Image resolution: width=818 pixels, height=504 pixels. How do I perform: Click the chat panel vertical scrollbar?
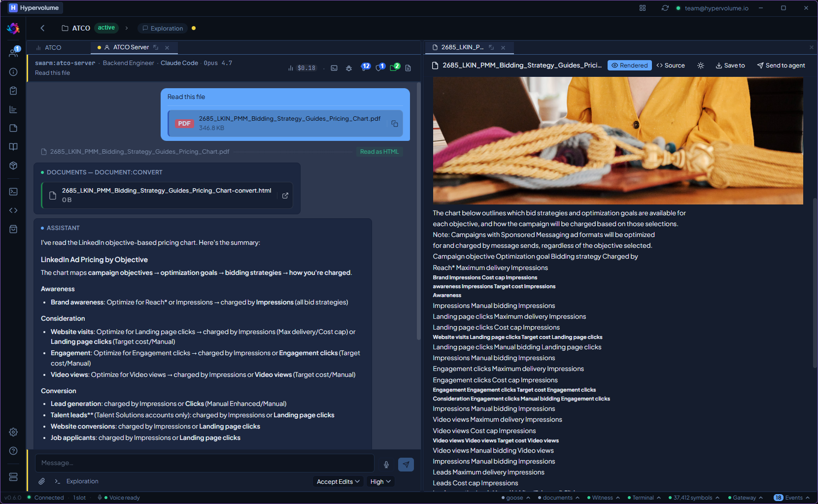coord(419,212)
